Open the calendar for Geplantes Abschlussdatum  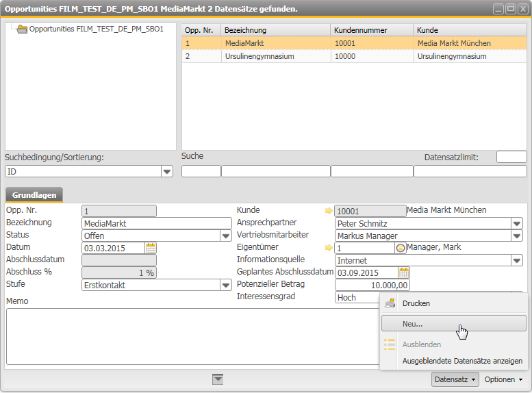[404, 272]
